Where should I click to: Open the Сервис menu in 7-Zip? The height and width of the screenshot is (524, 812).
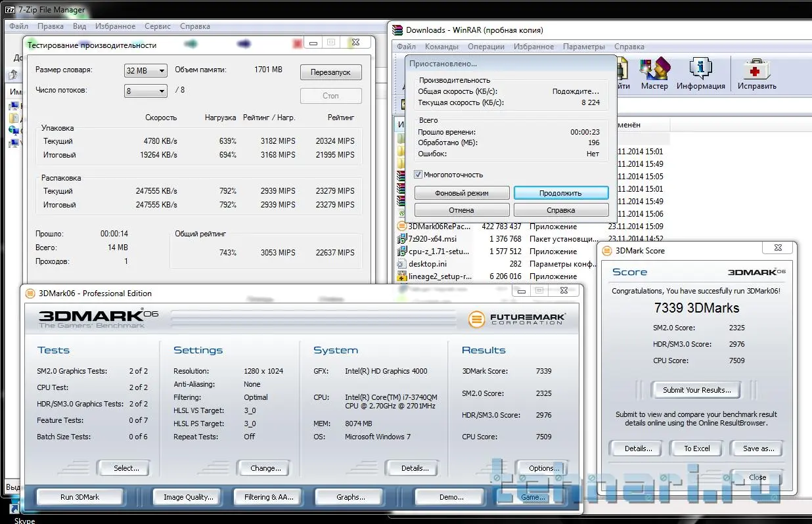pos(157,26)
